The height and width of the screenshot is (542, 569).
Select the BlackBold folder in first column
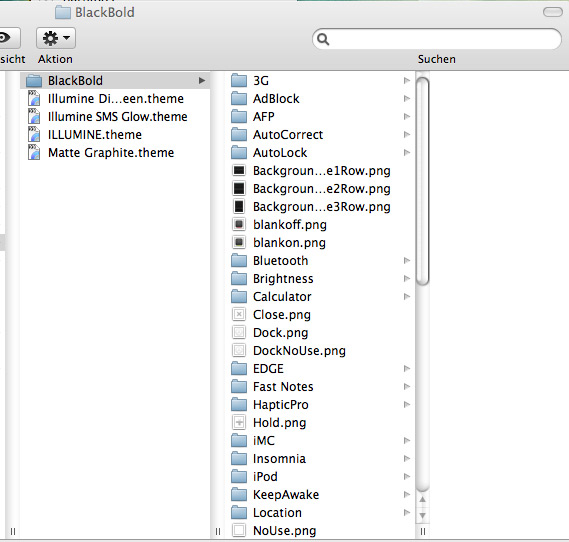pyautogui.click(x=116, y=81)
